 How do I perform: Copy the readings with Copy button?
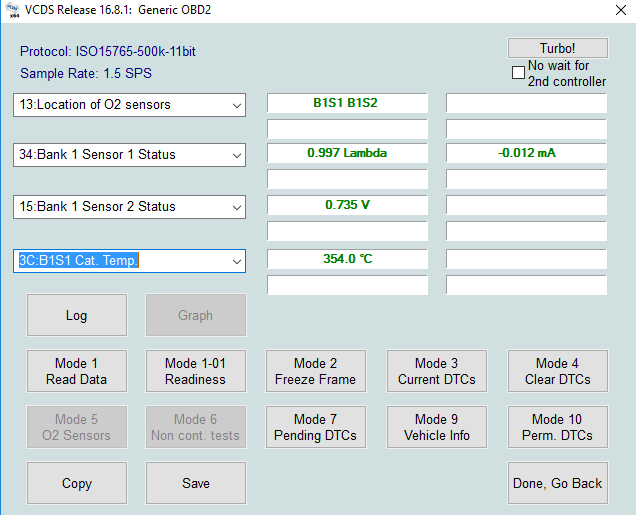77,483
